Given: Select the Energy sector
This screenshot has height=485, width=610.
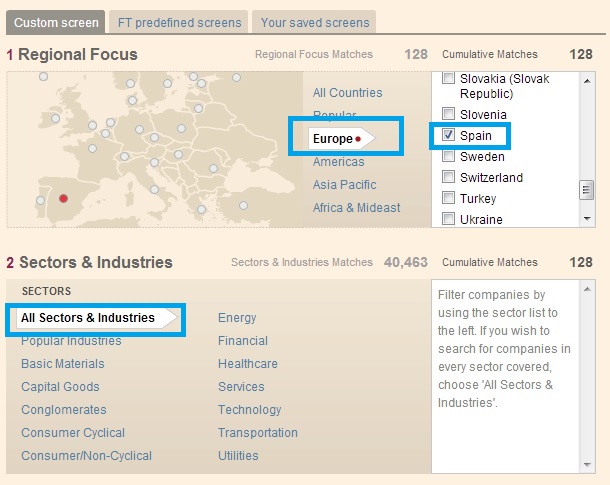Looking at the screenshot, I should 237,318.
